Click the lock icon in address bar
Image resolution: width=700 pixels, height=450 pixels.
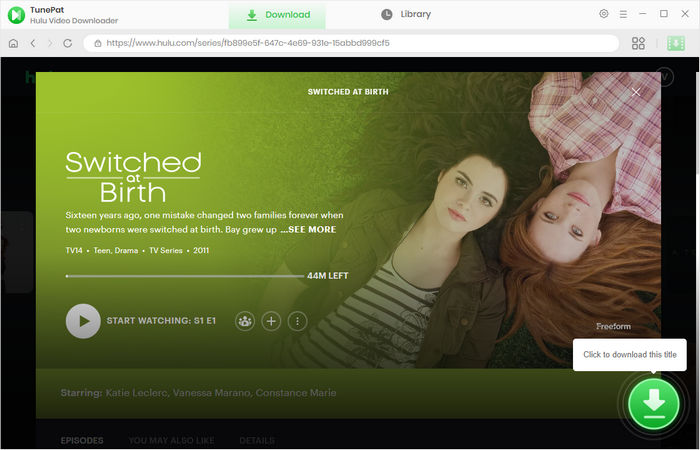98,43
